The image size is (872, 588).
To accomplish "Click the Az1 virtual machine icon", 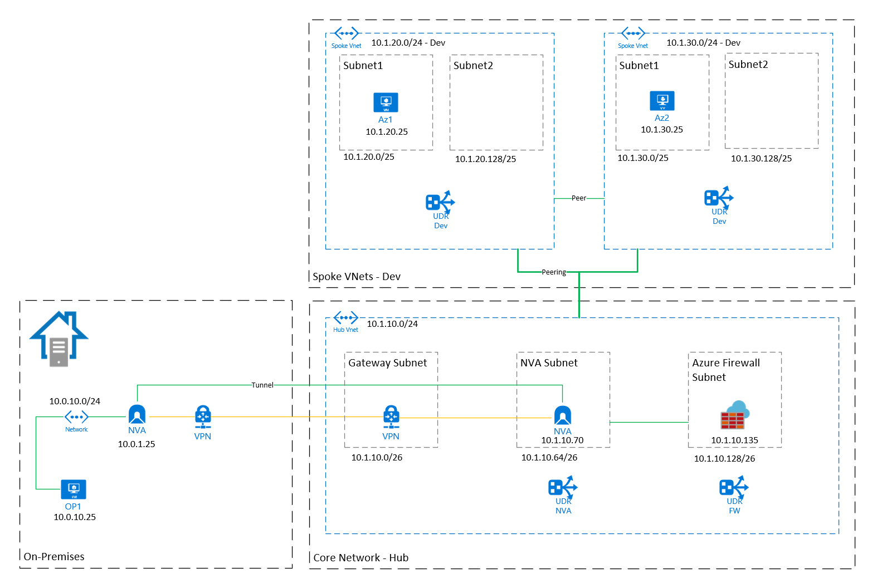I will [386, 102].
